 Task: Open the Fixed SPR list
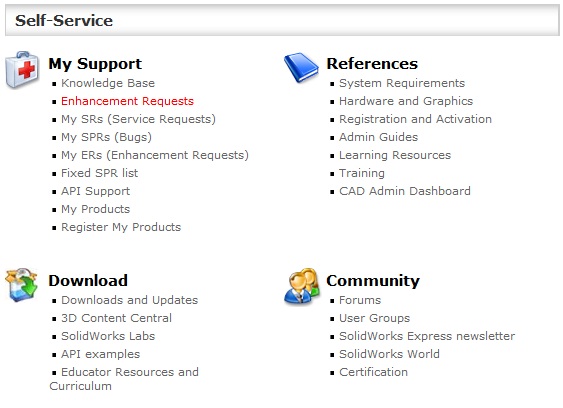click(99, 173)
